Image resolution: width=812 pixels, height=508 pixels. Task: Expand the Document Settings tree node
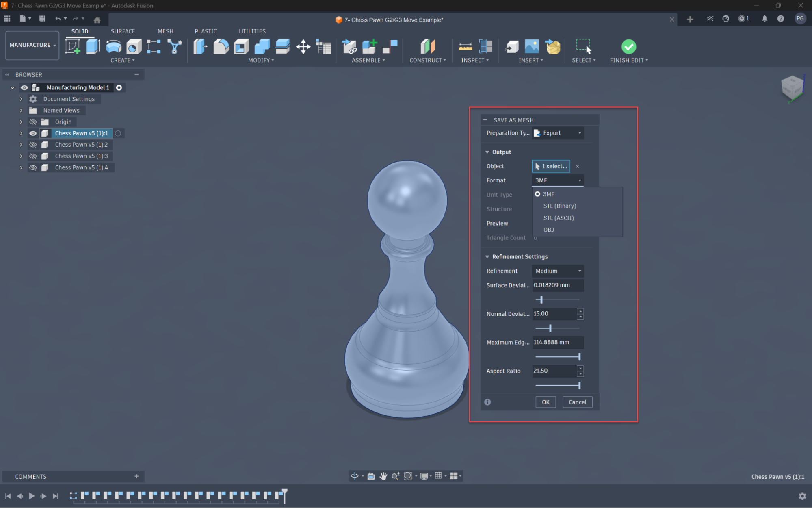21,99
